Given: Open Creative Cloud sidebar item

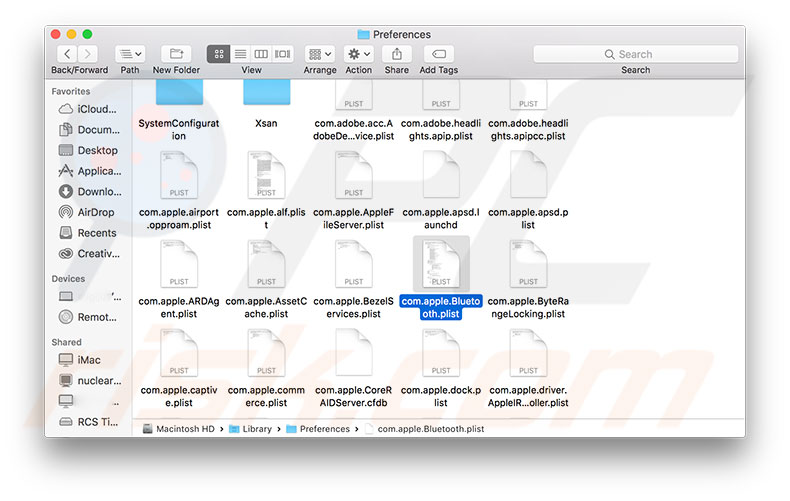Looking at the screenshot, I should pos(88,254).
